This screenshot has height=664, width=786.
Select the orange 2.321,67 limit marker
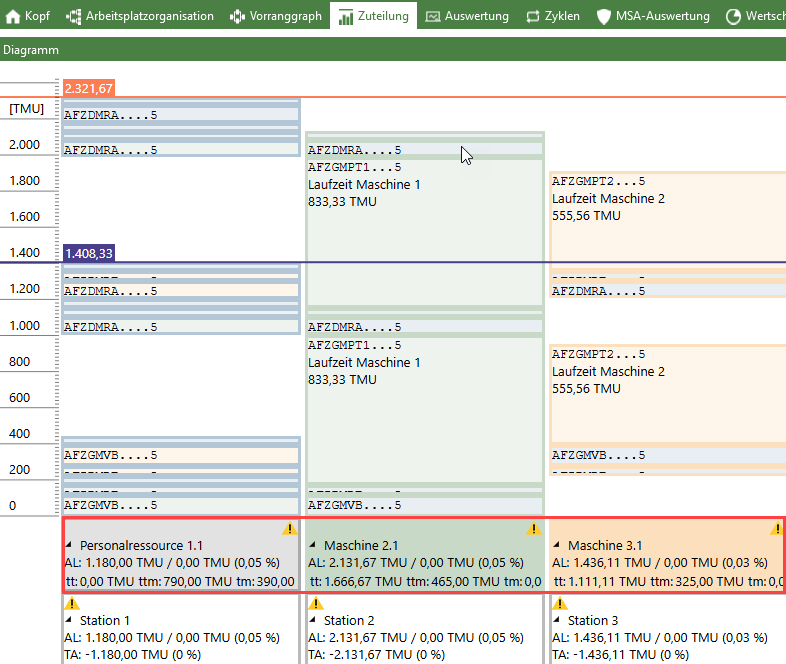point(88,89)
